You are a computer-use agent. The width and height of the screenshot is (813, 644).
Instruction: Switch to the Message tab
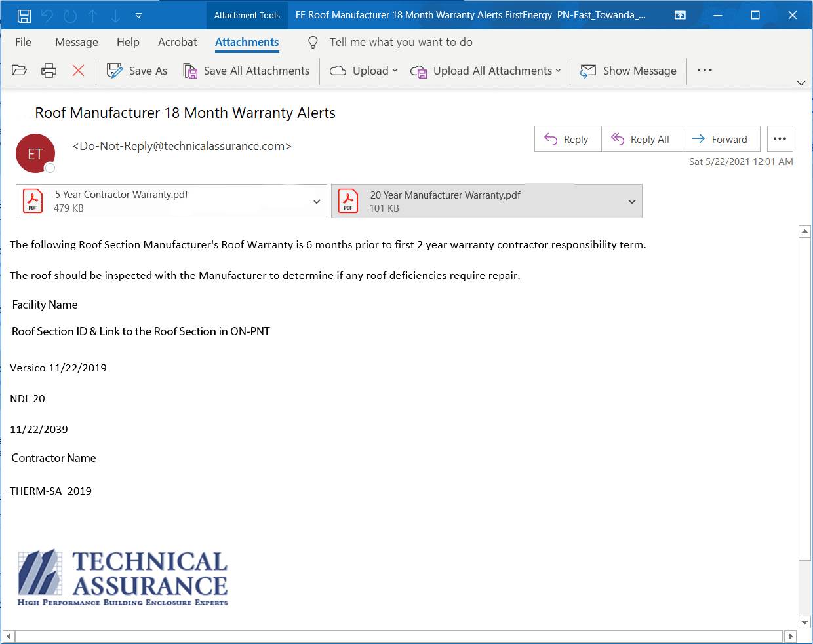77,43
